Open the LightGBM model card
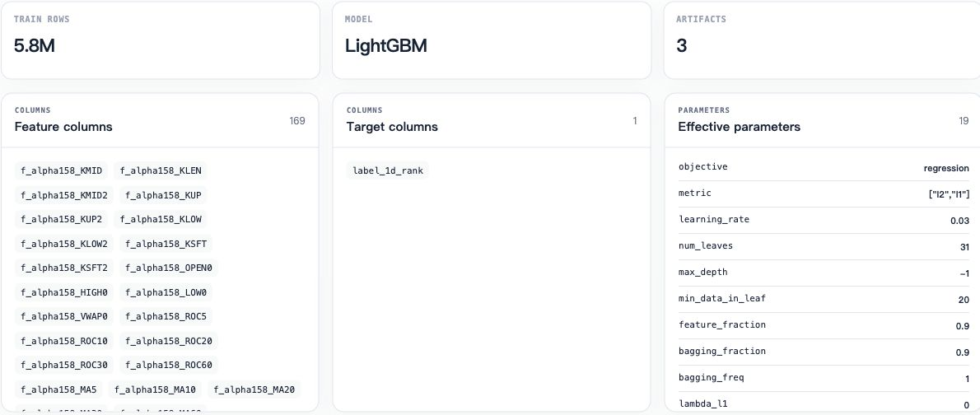The height and width of the screenshot is (415, 980). point(492,40)
